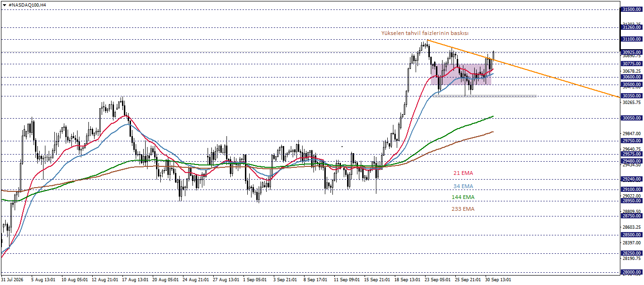Screen dimensions: 644x285
Task: Click the 30350.00 price level label
Action: (632, 95)
